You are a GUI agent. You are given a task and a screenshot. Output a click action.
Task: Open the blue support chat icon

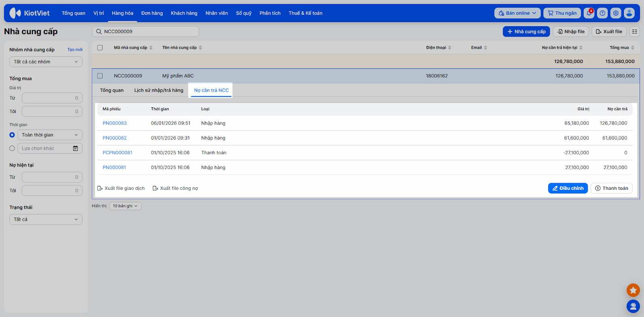[633, 307]
